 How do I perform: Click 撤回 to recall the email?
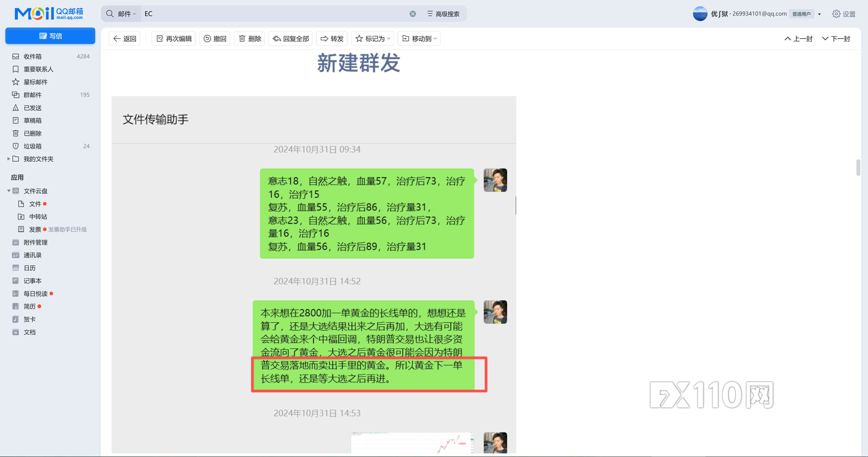click(215, 38)
